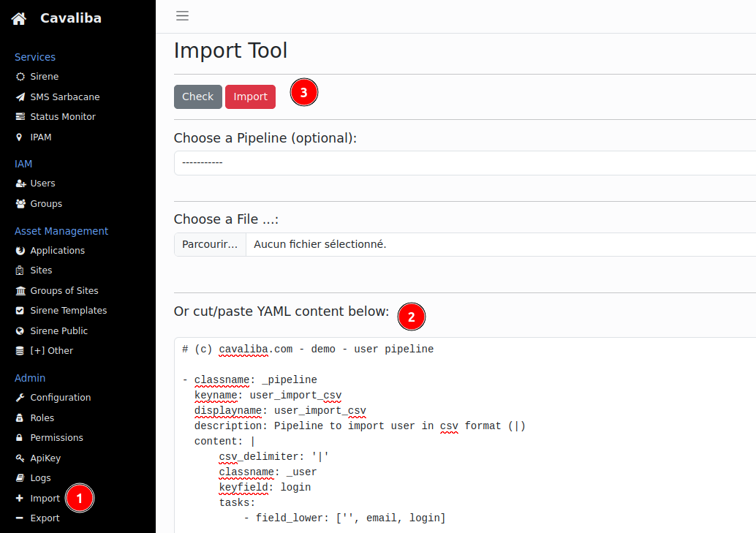756x533 pixels.
Task: Expand the [+] Other asset category
Action: point(50,350)
